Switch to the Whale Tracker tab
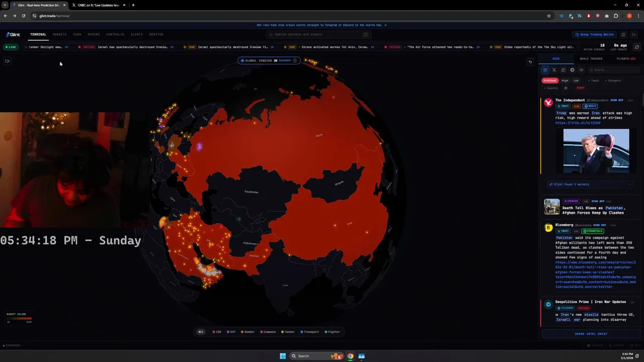The height and width of the screenshot is (362, 644). 591,59
